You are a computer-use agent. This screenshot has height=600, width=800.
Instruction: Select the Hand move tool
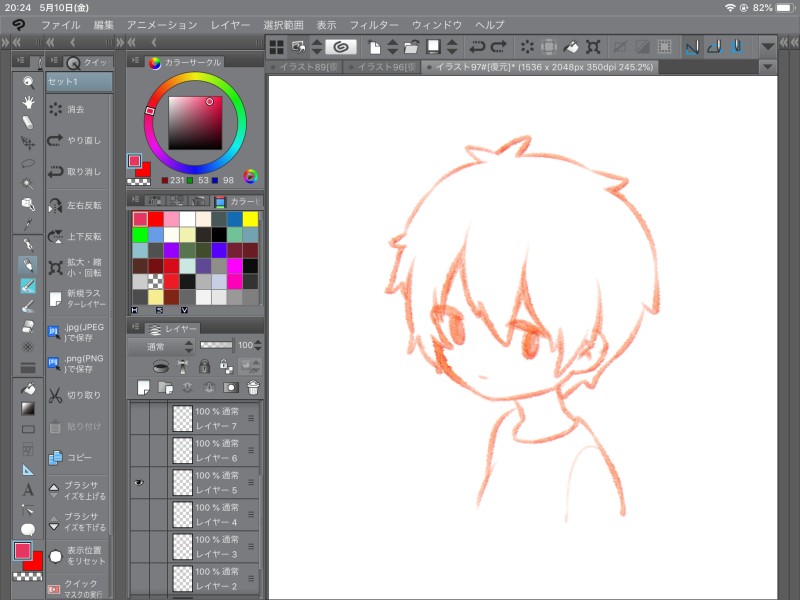28,102
